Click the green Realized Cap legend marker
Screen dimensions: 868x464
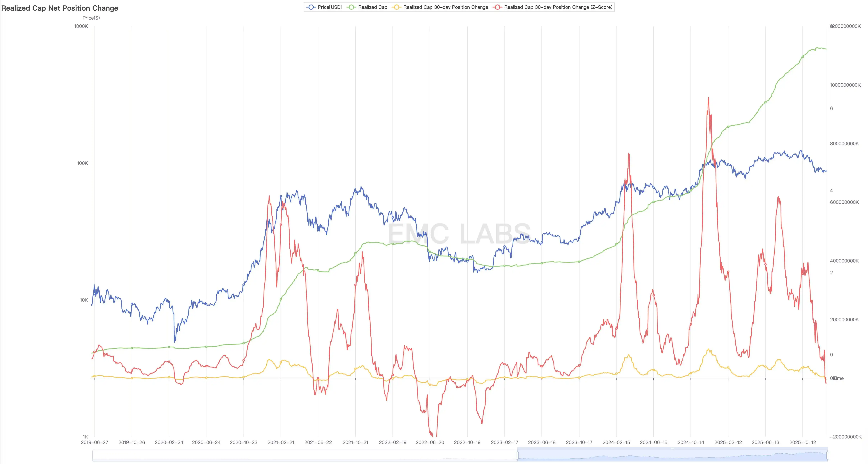tap(351, 7)
